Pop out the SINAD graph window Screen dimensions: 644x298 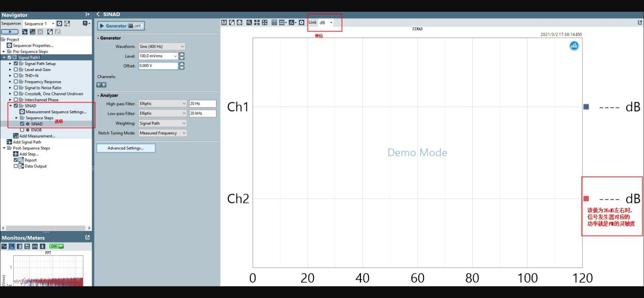pyautogui.click(x=640, y=22)
